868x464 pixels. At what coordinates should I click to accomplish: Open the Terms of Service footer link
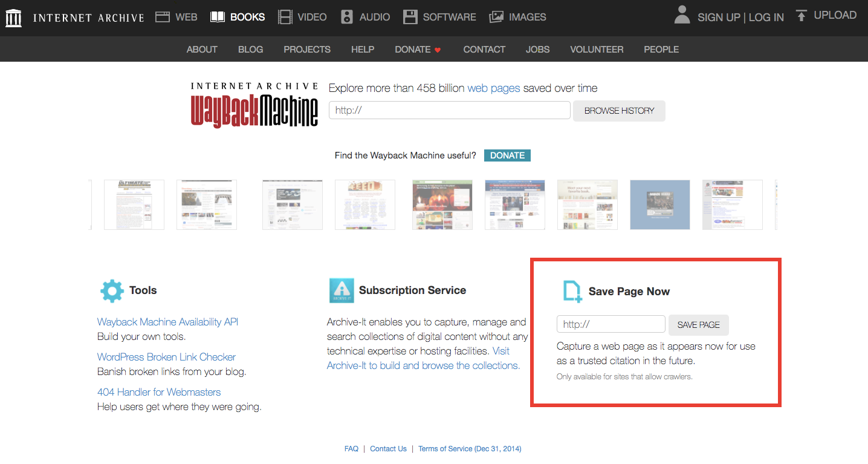(x=470, y=449)
